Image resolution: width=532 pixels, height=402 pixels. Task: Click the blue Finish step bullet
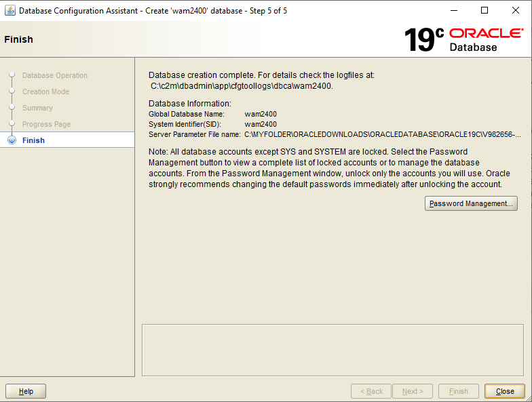click(x=12, y=140)
